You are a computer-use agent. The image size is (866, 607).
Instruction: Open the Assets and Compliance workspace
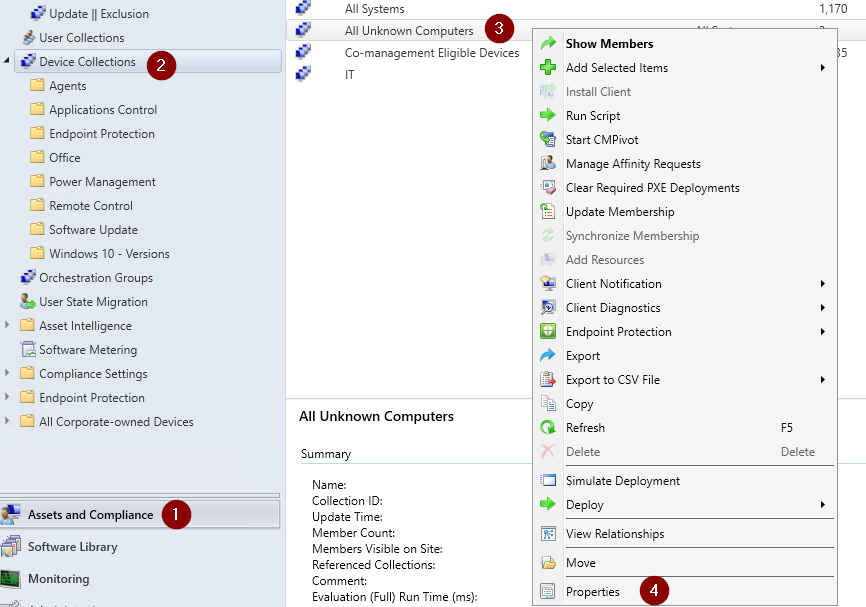tap(140, 514)
